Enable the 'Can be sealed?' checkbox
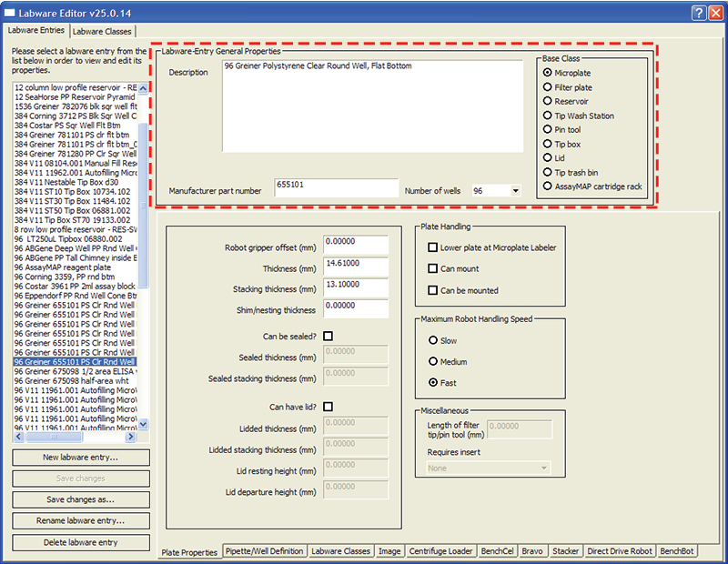The height and width of the screenshot is (564, 728). [328, 336]
